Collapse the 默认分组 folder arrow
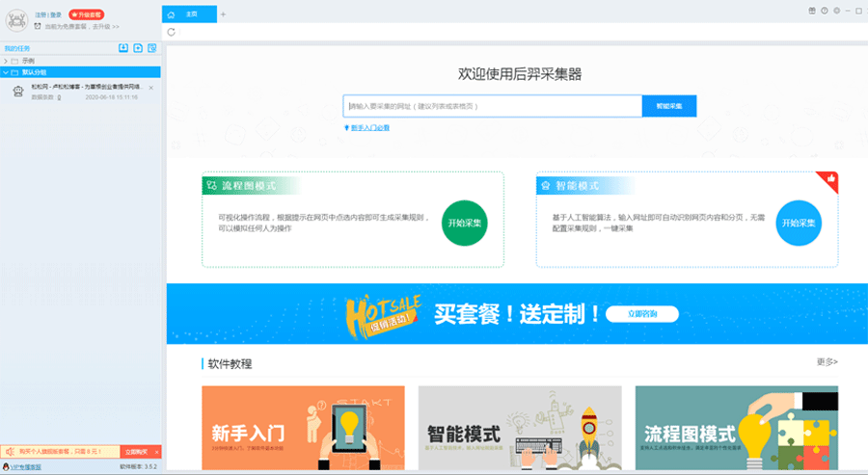Screen dimensions: 868x475 (x=6, y=72)
